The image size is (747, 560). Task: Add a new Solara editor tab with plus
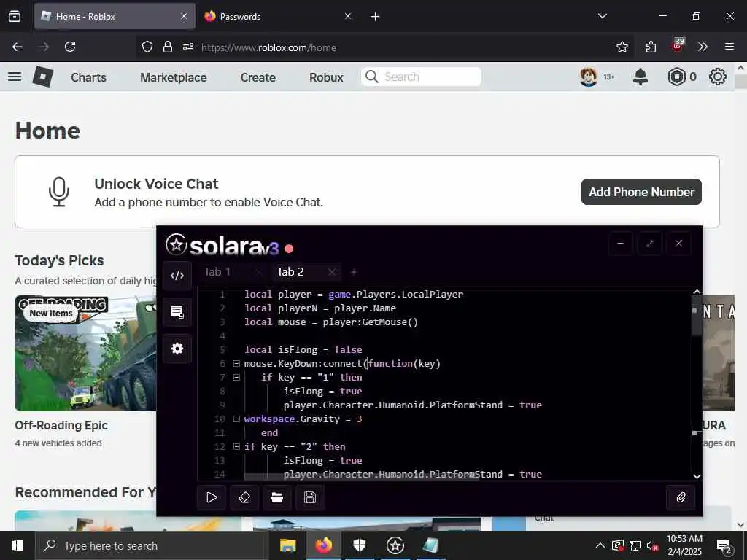[x=354, y=272]
